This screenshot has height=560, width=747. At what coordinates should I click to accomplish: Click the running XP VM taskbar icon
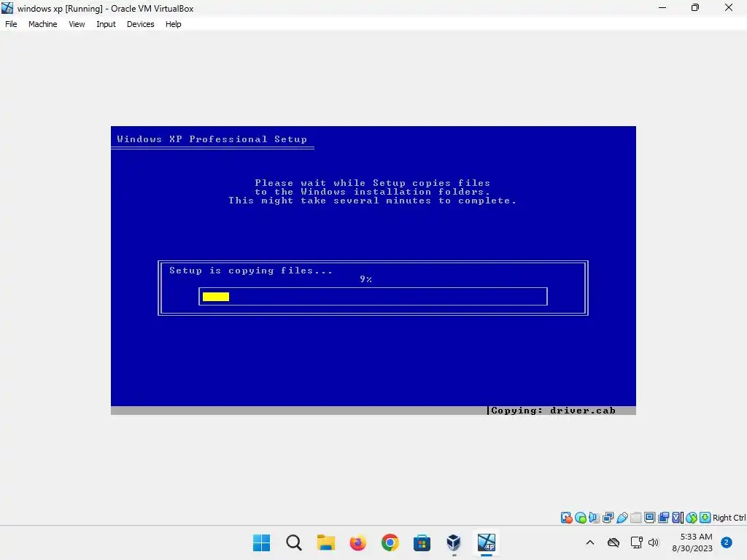tap(486, 542)
